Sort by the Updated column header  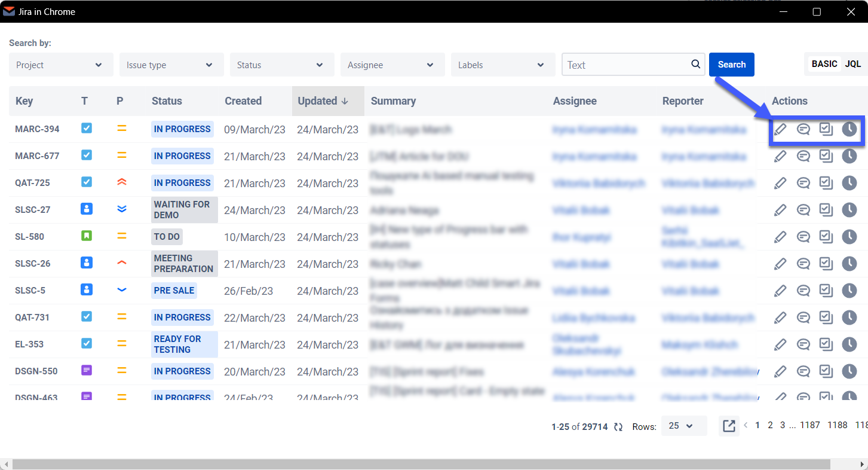pyautogui.click(x=323, y=101)
